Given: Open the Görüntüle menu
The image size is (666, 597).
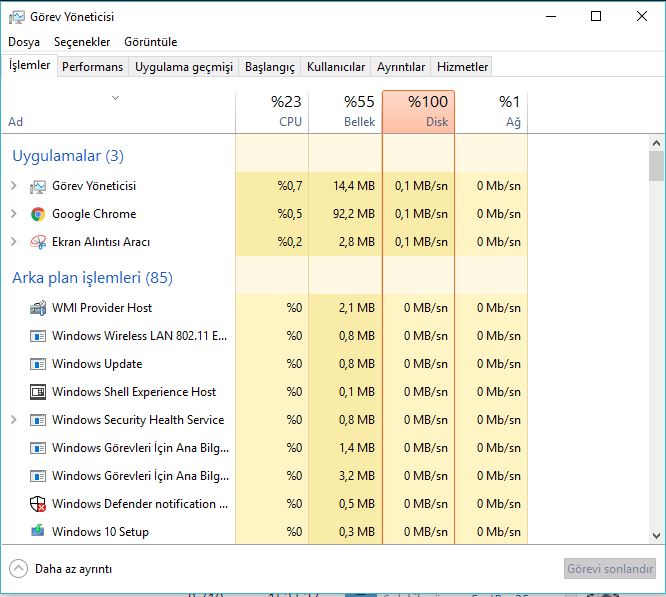Looking at the screenshot, I should coord(151,42).
